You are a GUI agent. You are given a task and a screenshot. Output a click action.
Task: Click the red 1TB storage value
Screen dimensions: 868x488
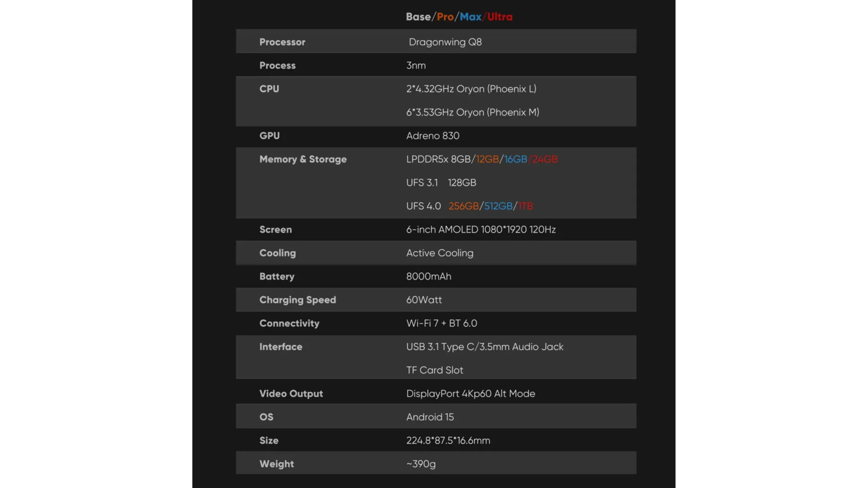[525, 206]
